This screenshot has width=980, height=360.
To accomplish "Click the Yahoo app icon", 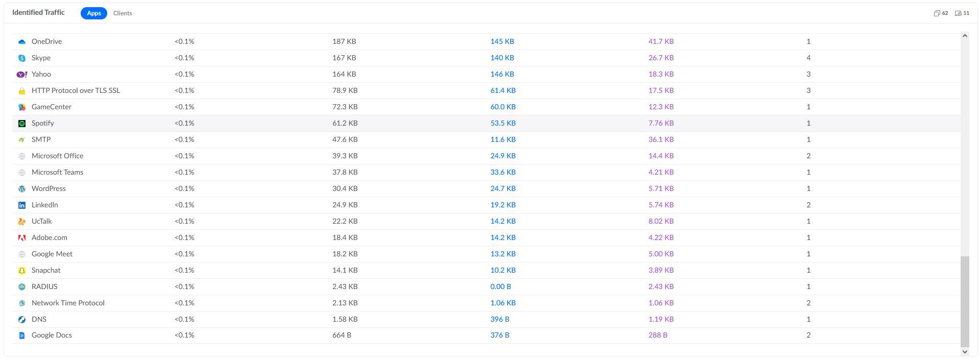I will pos(22,75).
